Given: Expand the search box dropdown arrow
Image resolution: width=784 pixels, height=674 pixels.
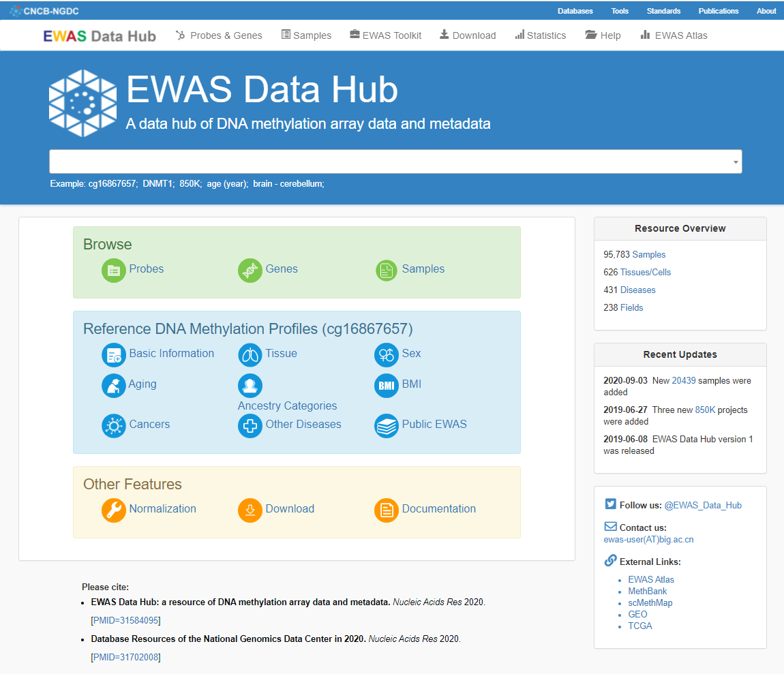Looking at the screenshot, I should [x=736, y=162].
